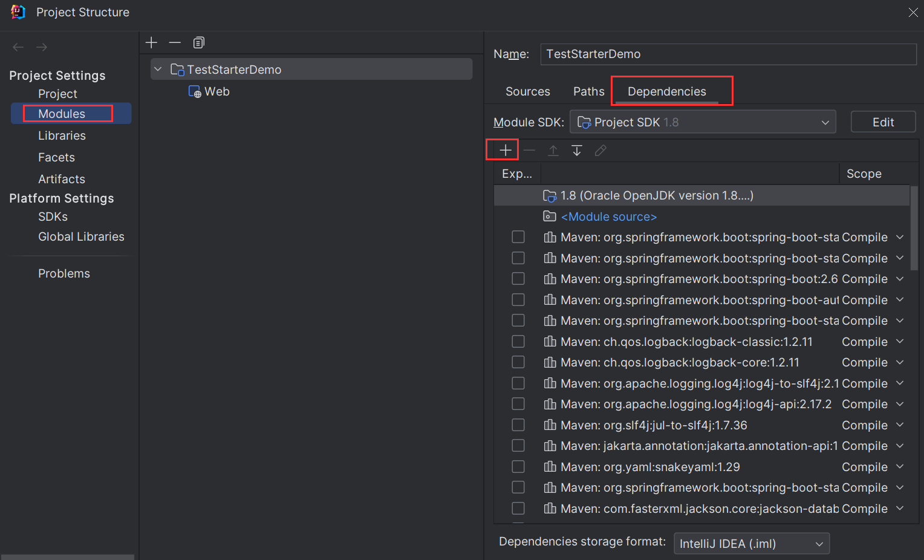
Task: Toggle export checkbox for log4j-to-slf4j
Action: coord(518,383)
